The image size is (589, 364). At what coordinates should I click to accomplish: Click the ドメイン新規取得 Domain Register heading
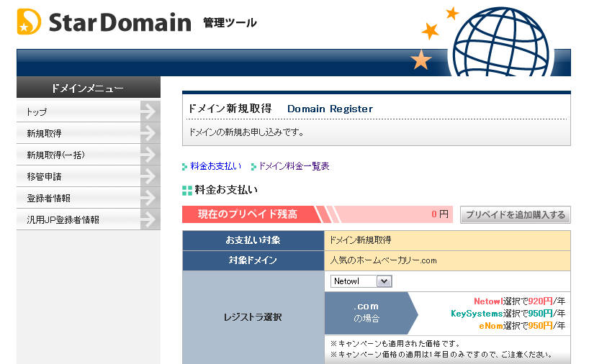click(280, 109)
